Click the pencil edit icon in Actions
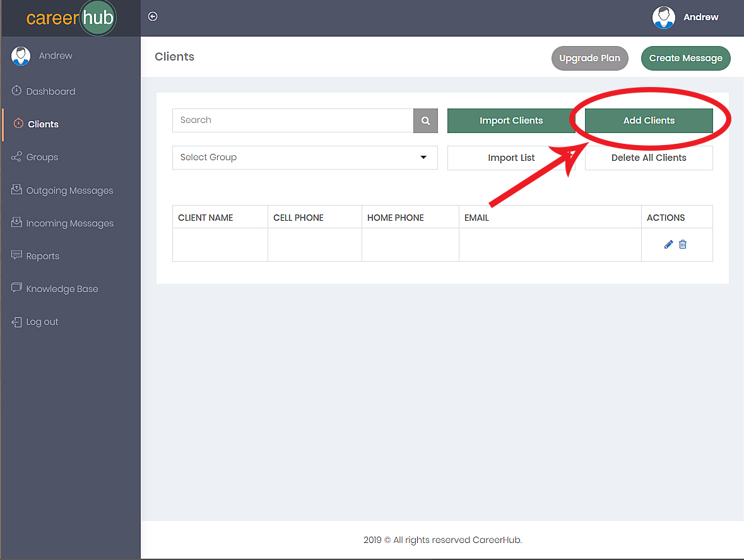 point(668,244)
